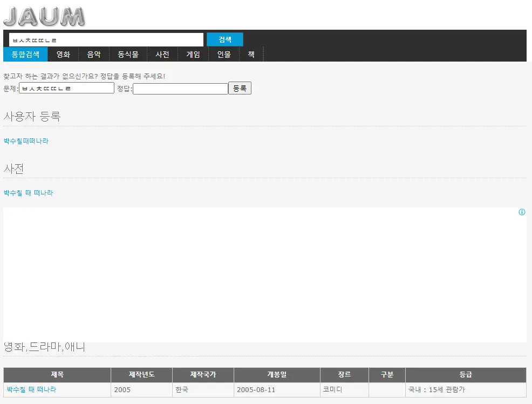Click the top search input field
The height and width of the screenshot is (404, 532).
tap(106, 40)
